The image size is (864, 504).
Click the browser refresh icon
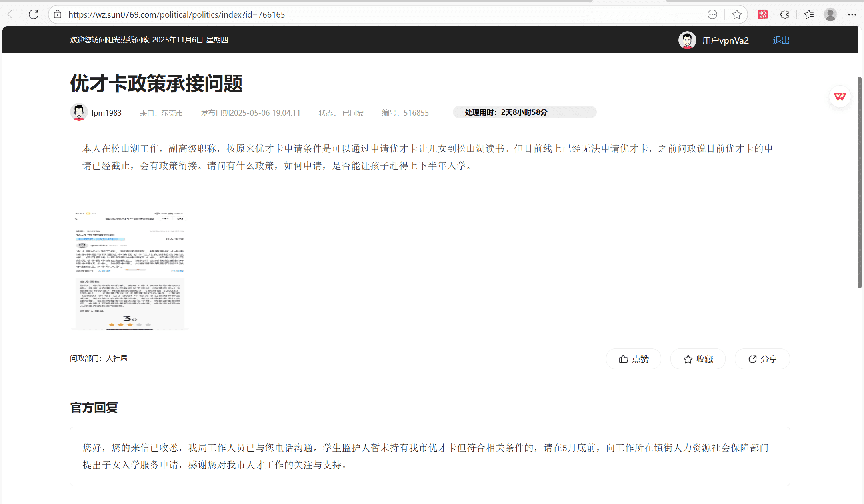(x=34, y=14)
